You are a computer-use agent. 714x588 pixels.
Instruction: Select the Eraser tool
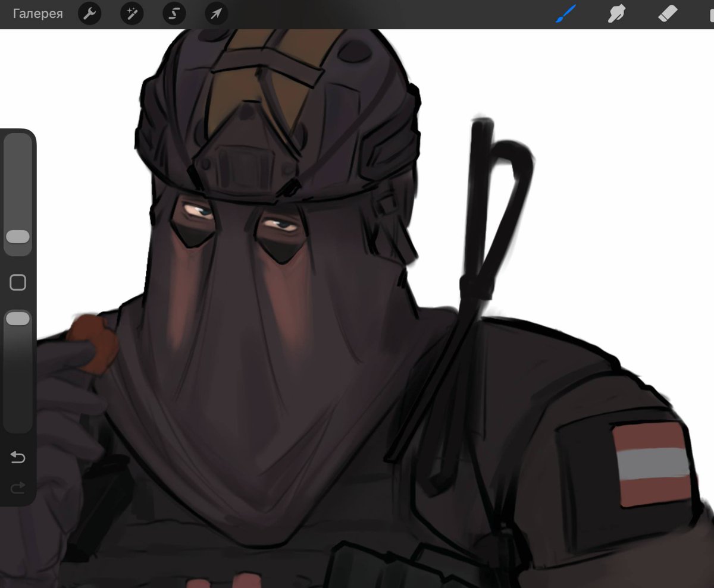668,14
